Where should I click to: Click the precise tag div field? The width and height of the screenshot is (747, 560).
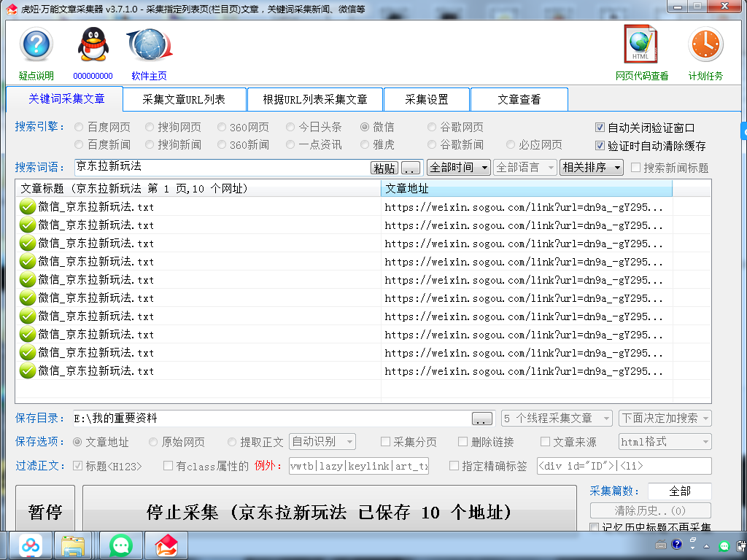[x=624, y=466]
